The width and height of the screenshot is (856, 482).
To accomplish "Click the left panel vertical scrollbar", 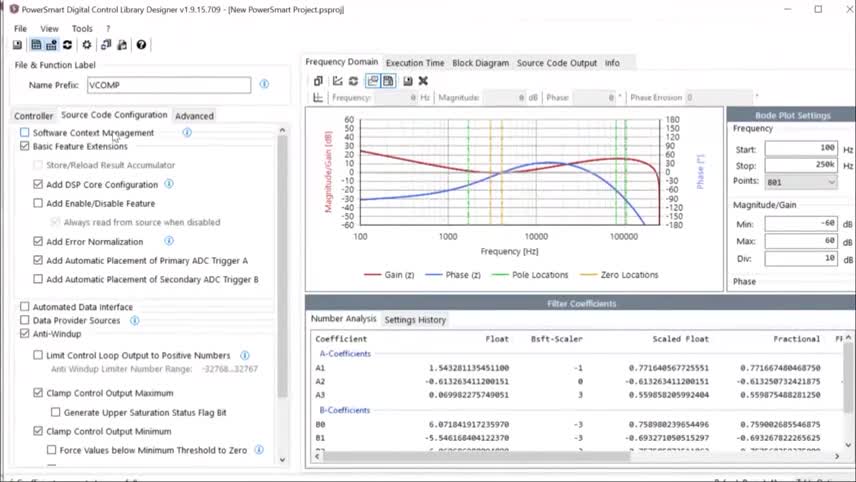I will coord(282,250).
